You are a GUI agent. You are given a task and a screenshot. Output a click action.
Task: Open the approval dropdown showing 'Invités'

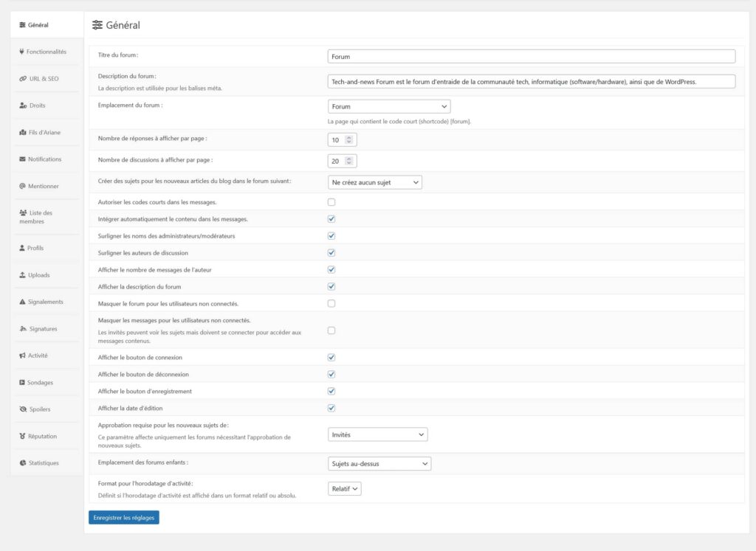coord(377,434)
